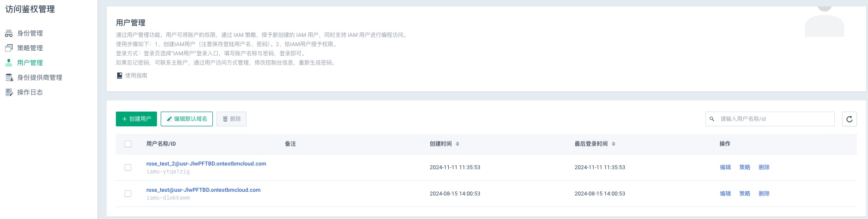868x219 pixels.
Task: Sort the list by 最后登录时间
Action: (614, 144)
